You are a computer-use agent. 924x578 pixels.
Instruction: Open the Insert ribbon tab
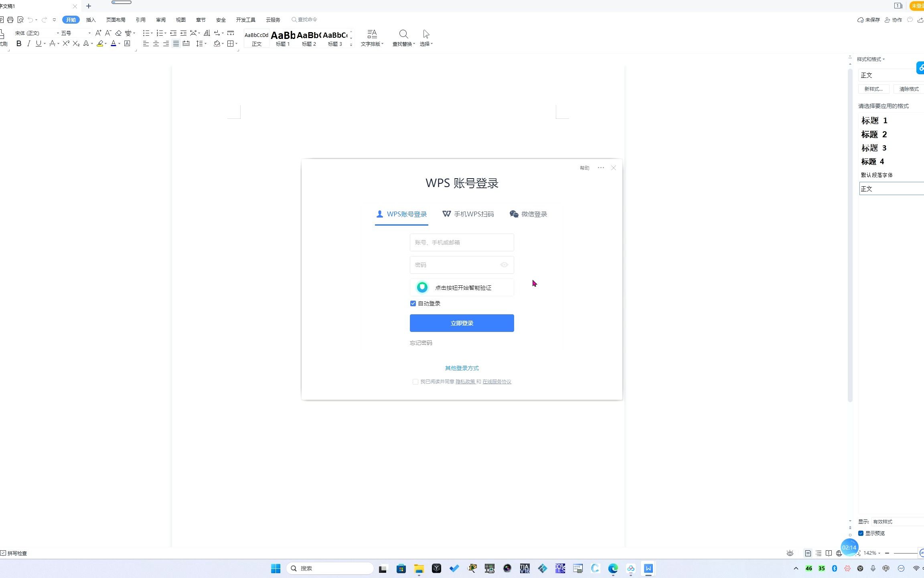click(91, 20)
